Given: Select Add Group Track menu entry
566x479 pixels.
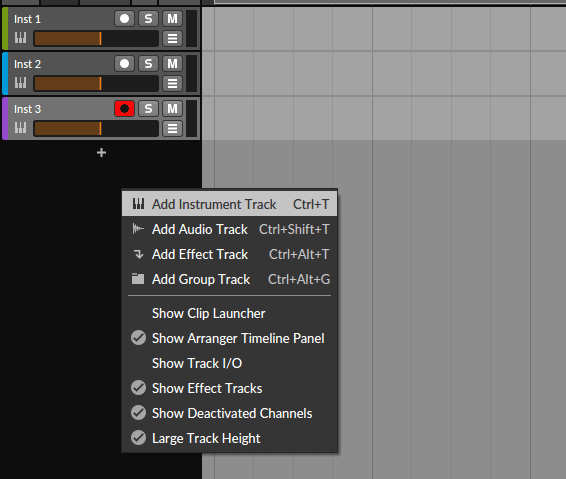Looking at the screenshot, I should 230,279.
